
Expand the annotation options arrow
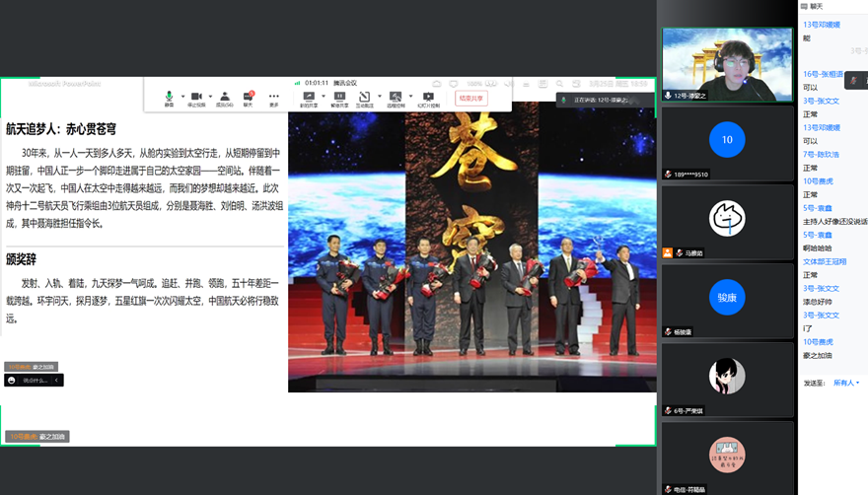[x=380, y=97]
